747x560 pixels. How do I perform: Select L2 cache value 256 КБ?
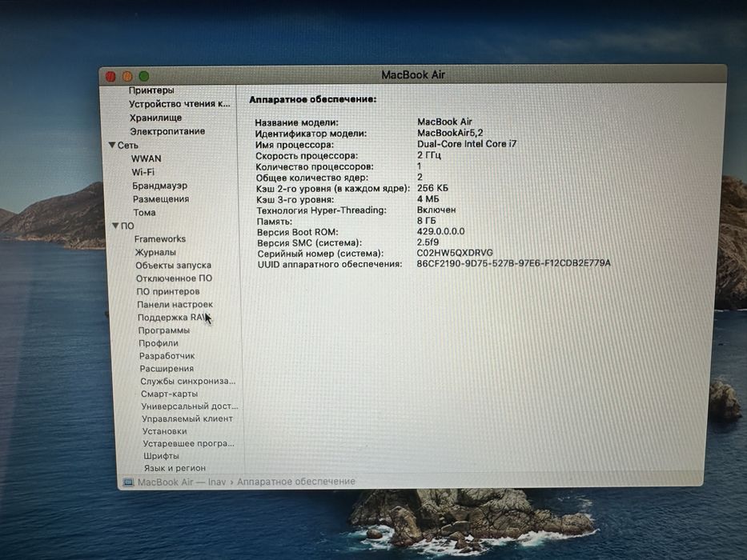432,188
